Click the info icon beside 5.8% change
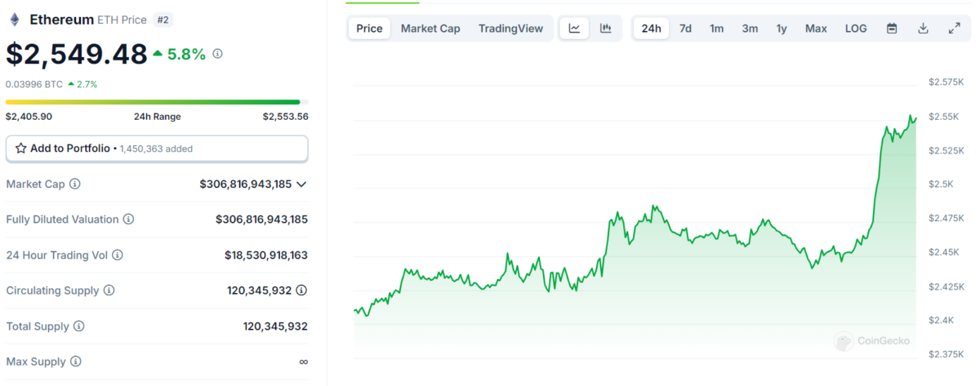This screenshot has width=980, height=386. [217, 54]
